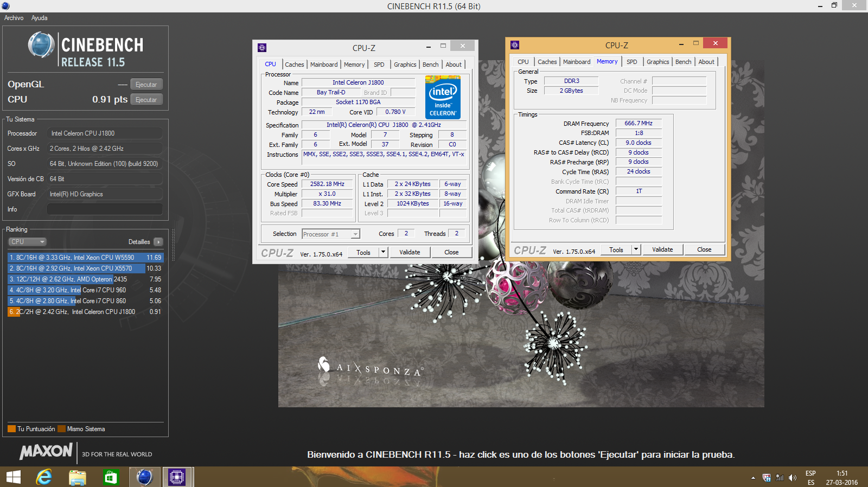Click the orange Tu Puntuación legend swatch
868x487 pixels.
click(x=11, y=429)
